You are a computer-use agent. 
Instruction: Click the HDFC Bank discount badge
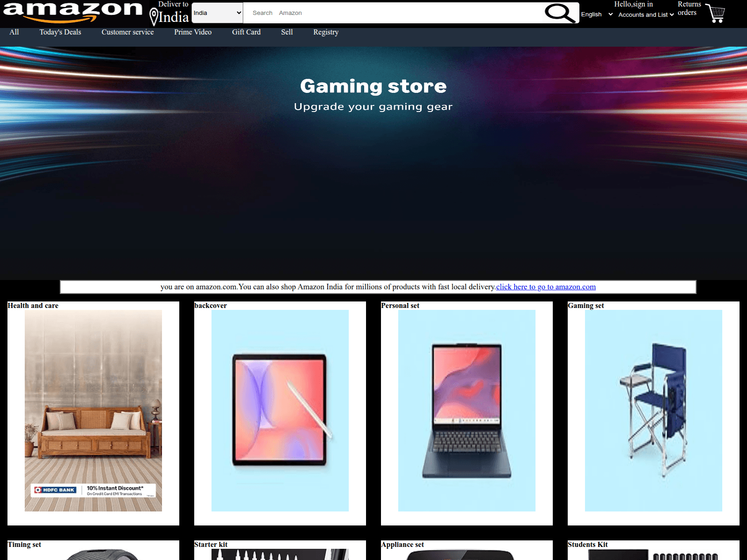[93, 490]
